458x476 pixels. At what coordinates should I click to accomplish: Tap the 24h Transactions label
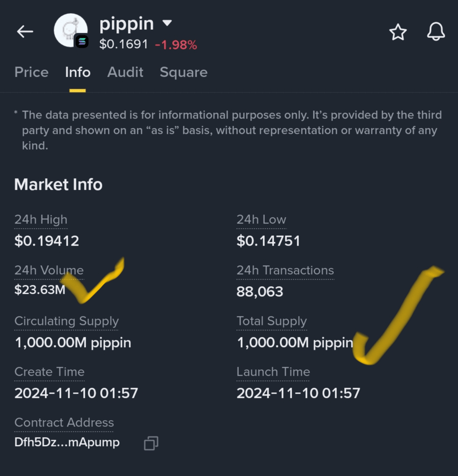pyautogui.click(x=285, y=270)
